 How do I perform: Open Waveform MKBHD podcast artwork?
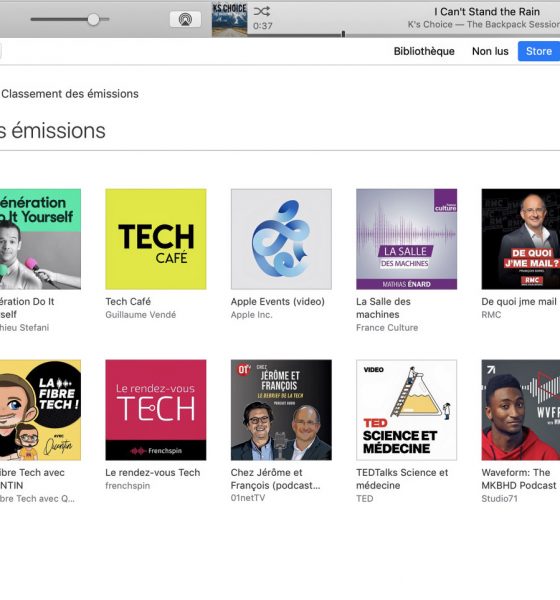click(521, 410)
